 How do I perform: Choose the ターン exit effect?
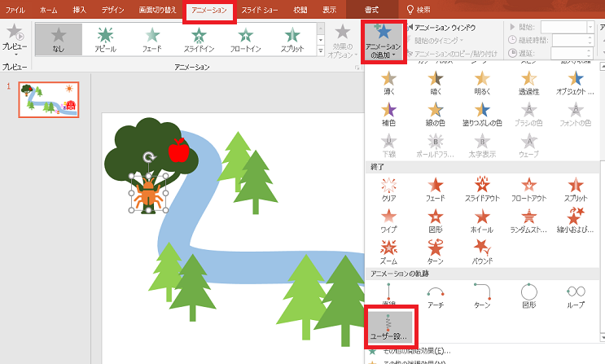[436, 252]
